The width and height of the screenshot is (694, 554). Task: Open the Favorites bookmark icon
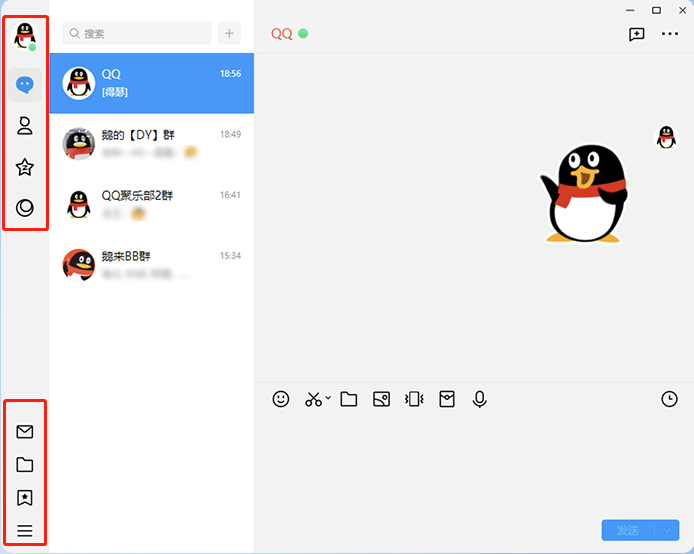tap(25, 498)
